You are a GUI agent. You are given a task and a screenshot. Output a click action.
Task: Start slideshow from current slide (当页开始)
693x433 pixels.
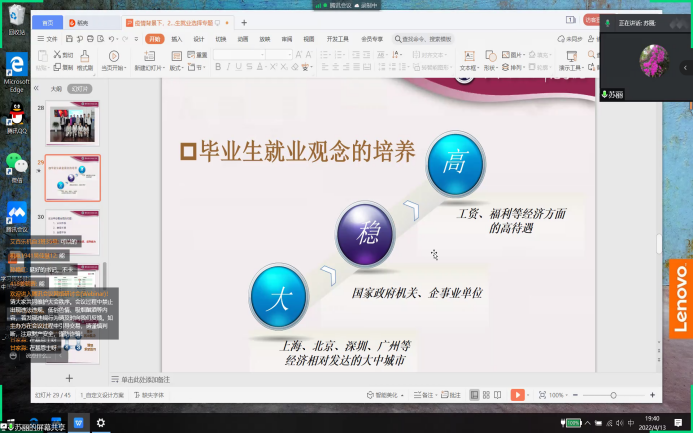(x=114, y=61)
